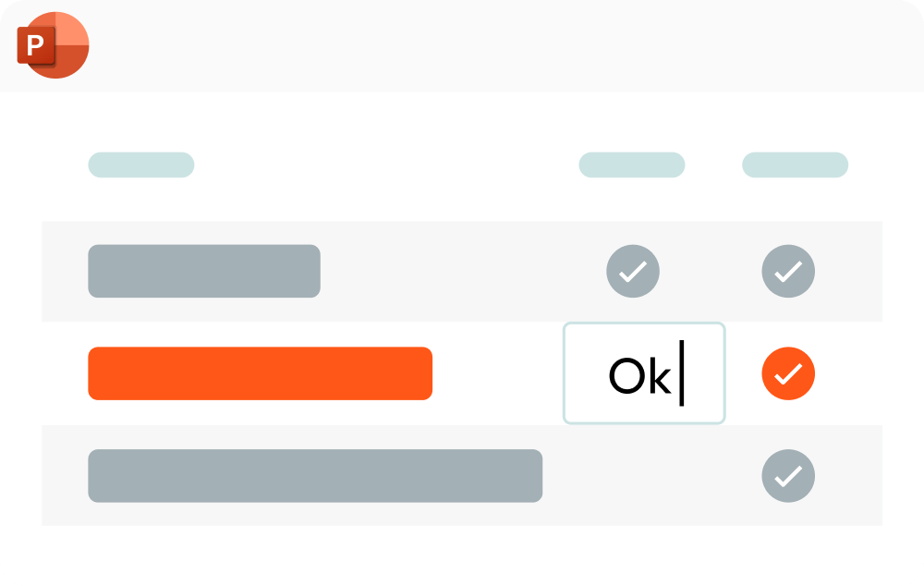Click first row's blank area between bar and checkmarks

pyautogui.click(x=462, y=272)
